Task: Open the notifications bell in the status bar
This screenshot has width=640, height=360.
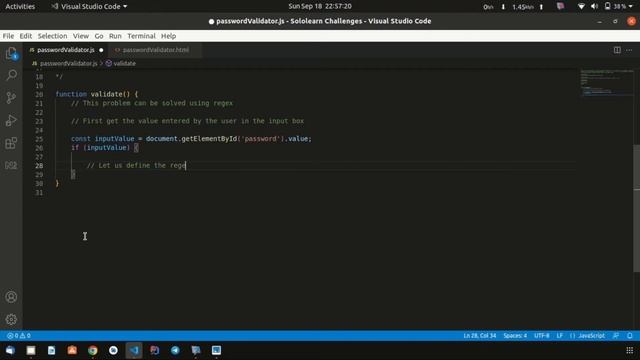Action: tap(629, 336)
